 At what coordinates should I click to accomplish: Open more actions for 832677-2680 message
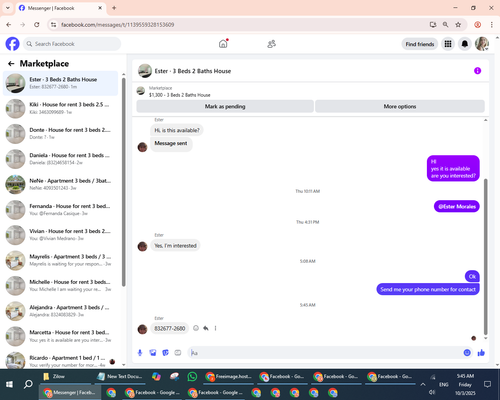215,328
